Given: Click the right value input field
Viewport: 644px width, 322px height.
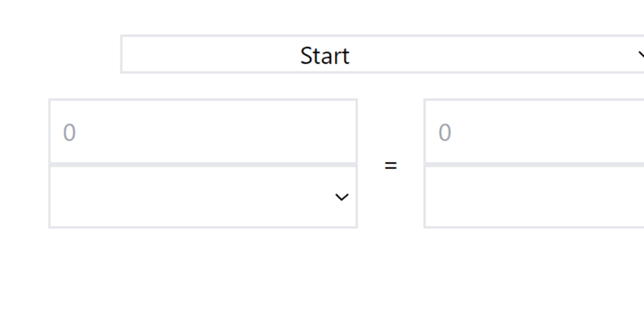Looking at the screenshot, I should coord(533,133).
